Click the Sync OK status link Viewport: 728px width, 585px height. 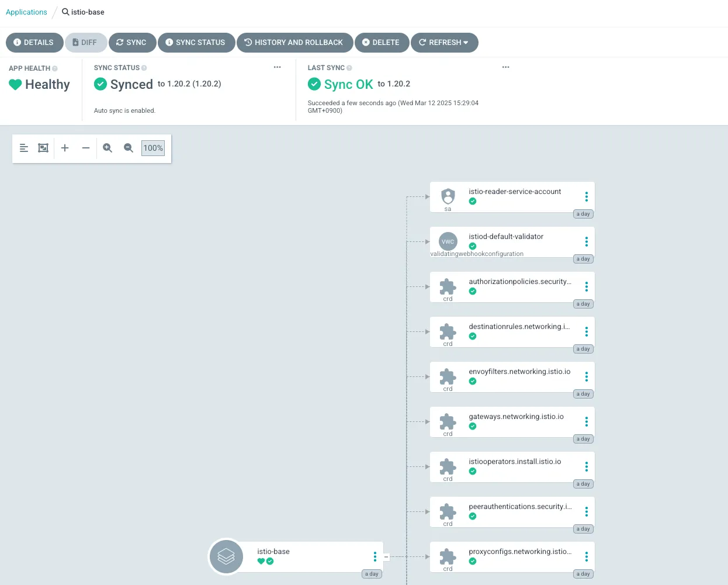(x=348, y=84)
